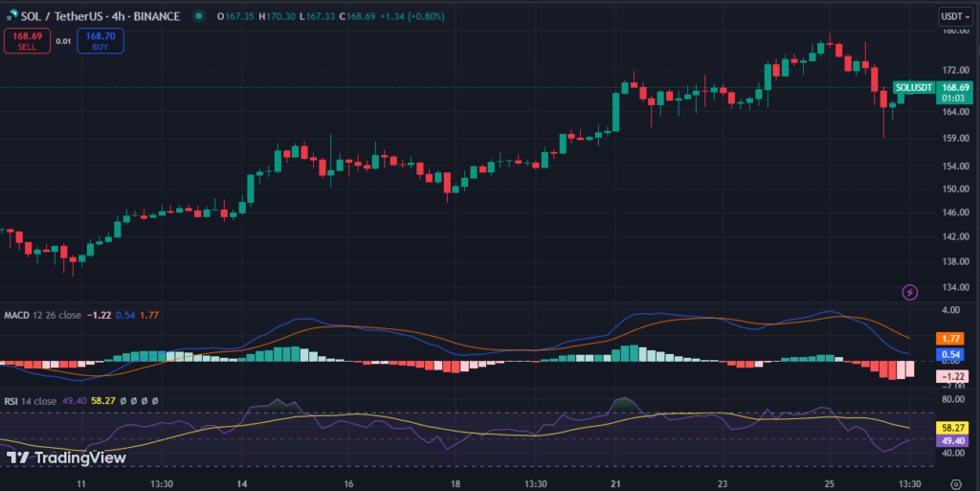Image resolution: width=980 pixels, height=491 pixels.
Task: Select the MACD 12 26 close legend
Action: tap(42, 315)
